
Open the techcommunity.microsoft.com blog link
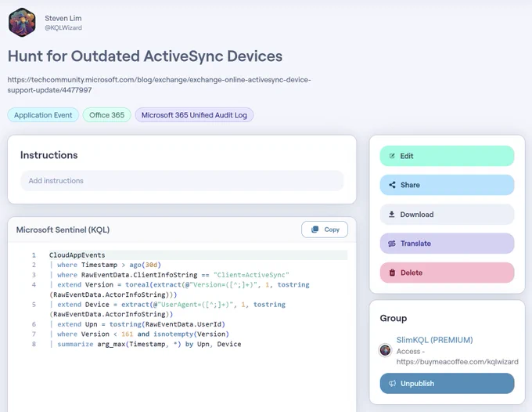159,85
